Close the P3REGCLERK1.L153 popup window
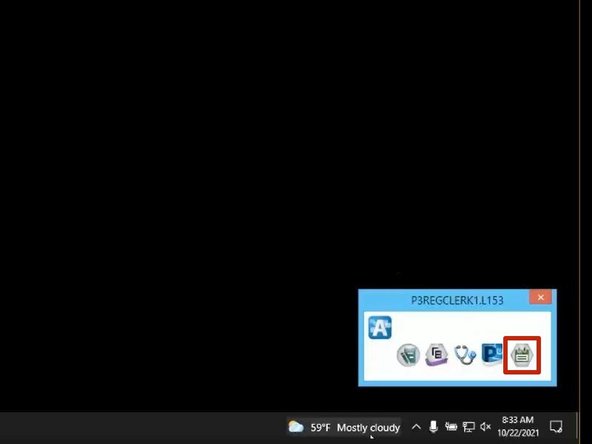The image size is (592, 444). pyautogui.click(x=541, y=298)
